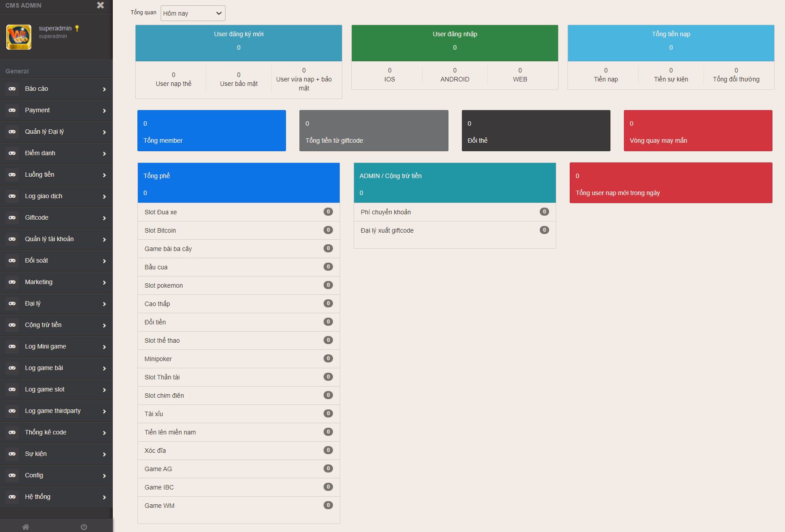The image size is (785, 532).
Task: Click the gamepad icon next to Payment
Action: 12,111
